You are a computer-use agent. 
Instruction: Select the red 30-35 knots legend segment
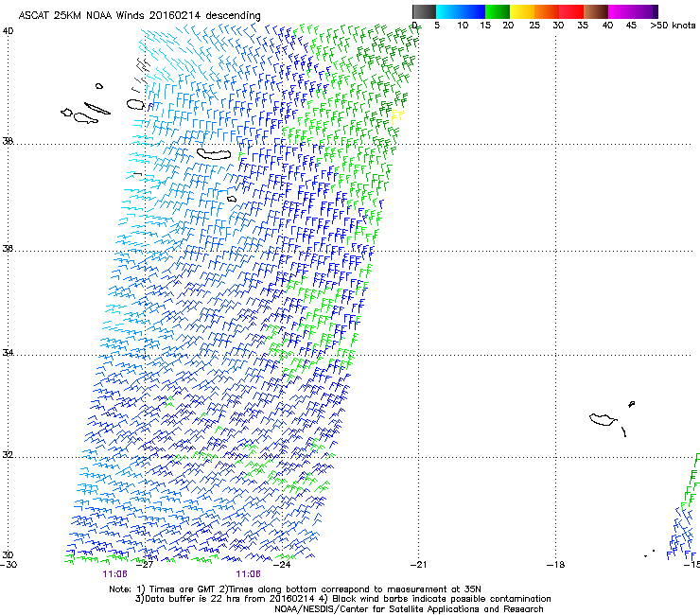[571, 11]
